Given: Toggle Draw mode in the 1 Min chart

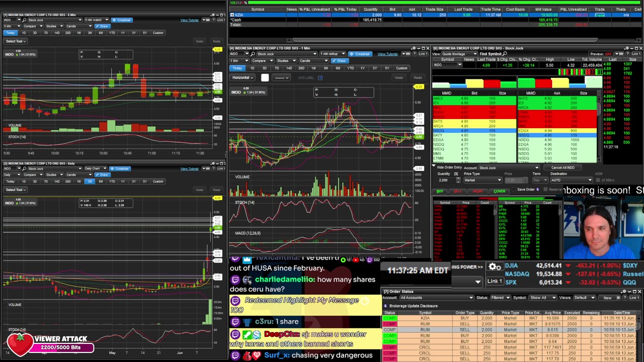Looking at the screenshot, I should pyautogui.click(x=341, y=61).
